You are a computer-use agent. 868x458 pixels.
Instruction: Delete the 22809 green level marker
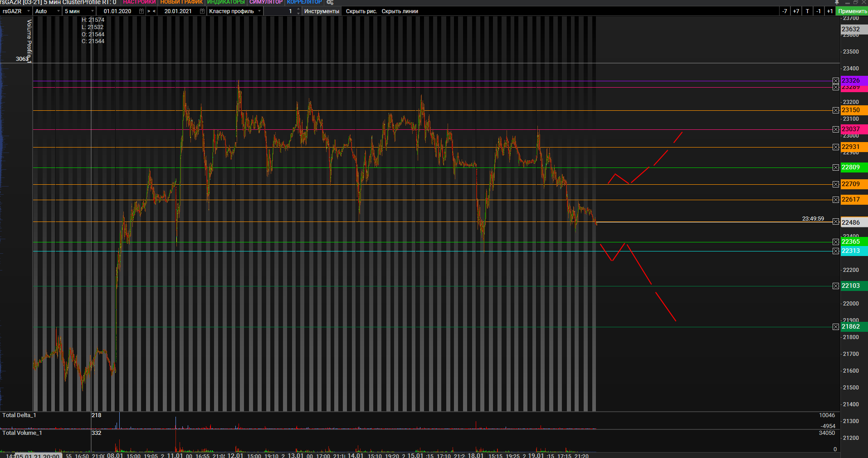[836, 167]
